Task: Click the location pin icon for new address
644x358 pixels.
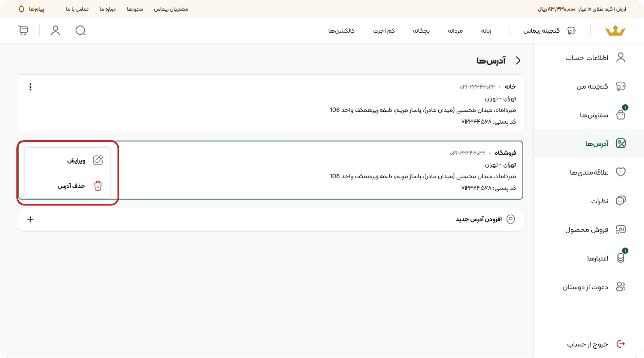Action: click(511, 219)
